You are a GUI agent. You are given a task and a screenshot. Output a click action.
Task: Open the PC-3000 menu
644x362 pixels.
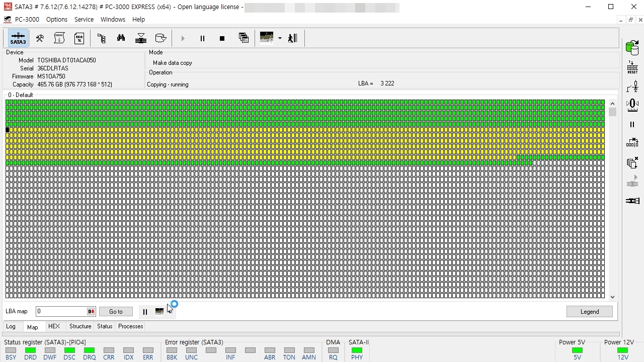pyautogui.click(x=27, y=19)
